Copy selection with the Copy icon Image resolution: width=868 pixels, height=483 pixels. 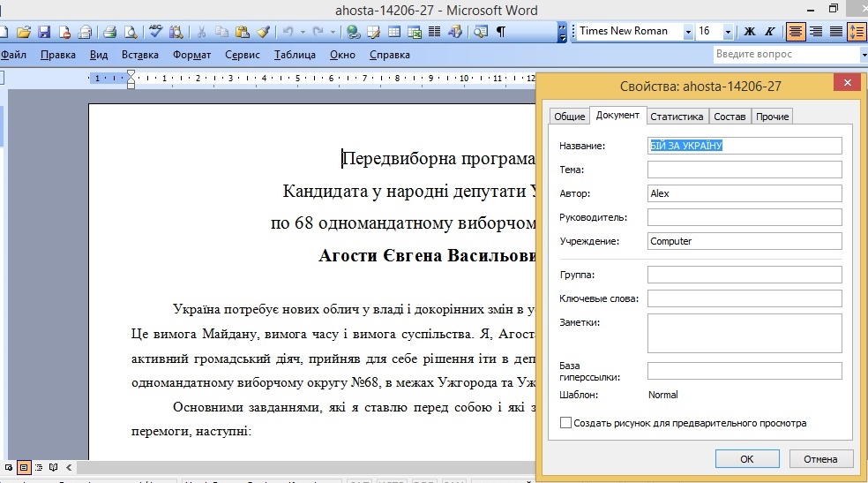(x=222, y=32)
